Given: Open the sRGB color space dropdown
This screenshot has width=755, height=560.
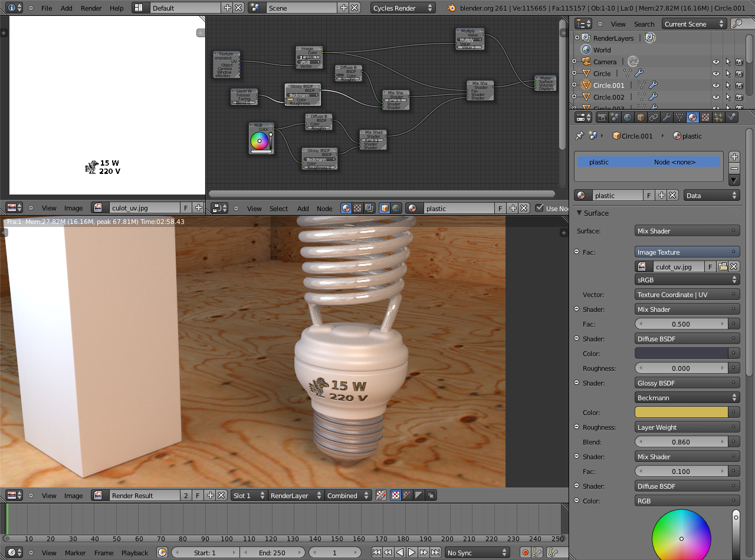Looking at the screenshot, I should pyautogui.click(x=687, y=280).
